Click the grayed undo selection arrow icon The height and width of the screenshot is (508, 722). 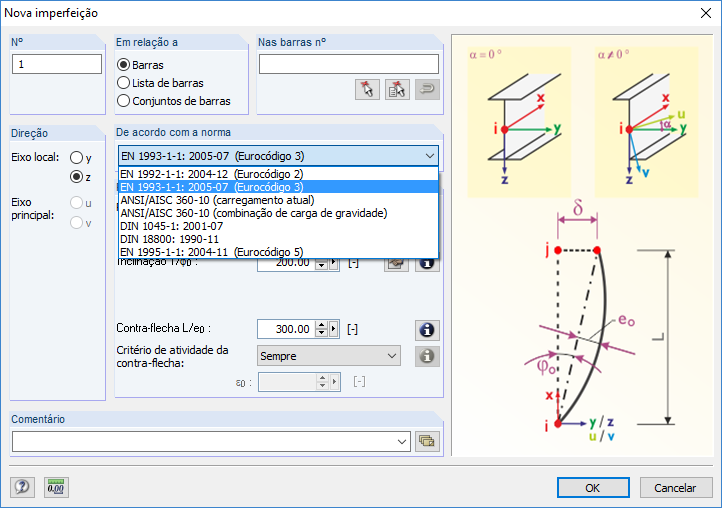click(x=427, y=89)
